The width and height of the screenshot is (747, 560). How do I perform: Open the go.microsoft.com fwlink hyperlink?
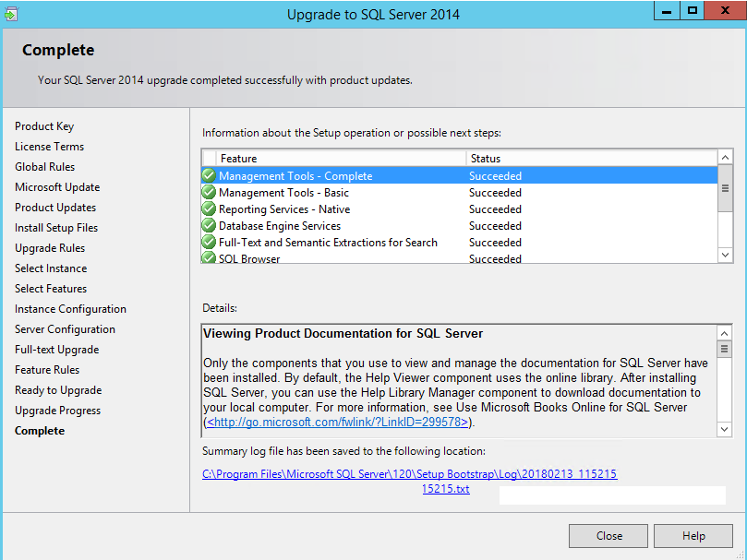(x=337, y=422)
